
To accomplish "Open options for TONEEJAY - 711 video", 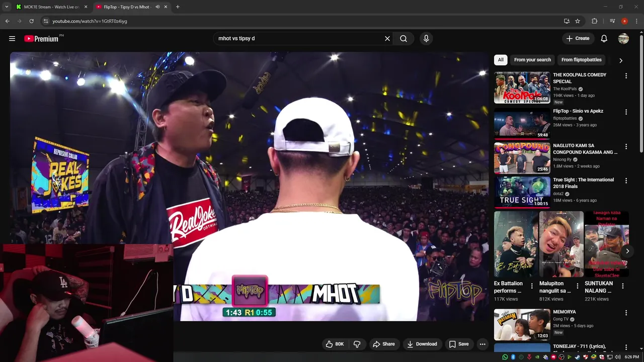I will click(626, 347).
